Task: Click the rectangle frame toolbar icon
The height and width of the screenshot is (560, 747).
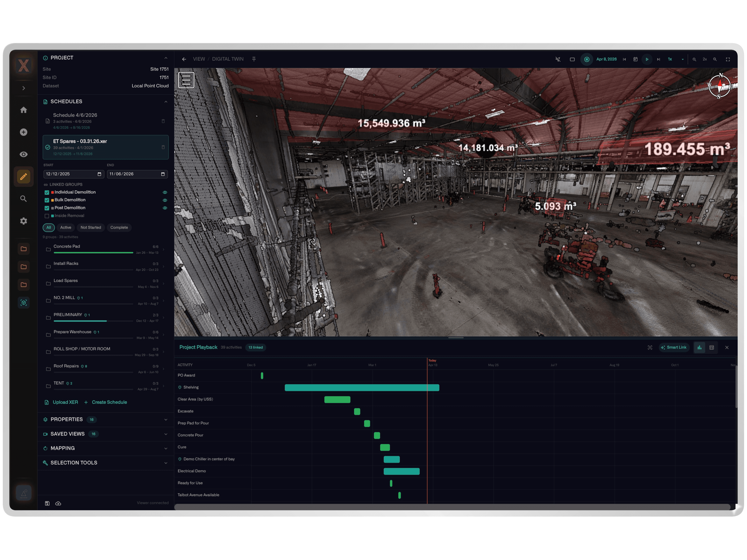Action: pos(572,59)
